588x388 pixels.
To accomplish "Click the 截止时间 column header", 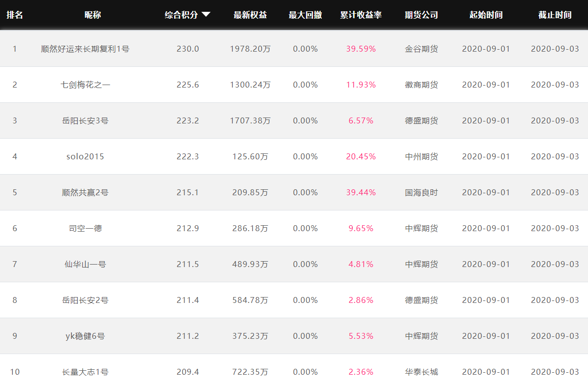I will (x=555, y=15).
